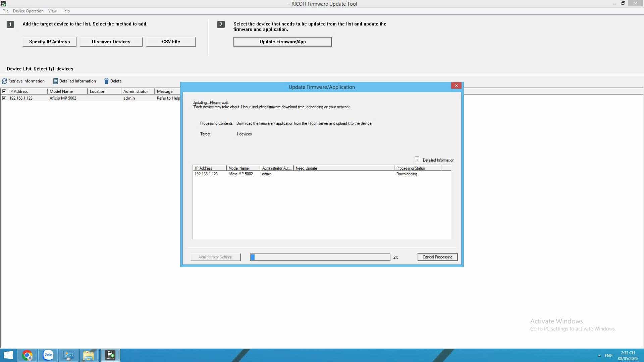Open the Help menu

65,11
